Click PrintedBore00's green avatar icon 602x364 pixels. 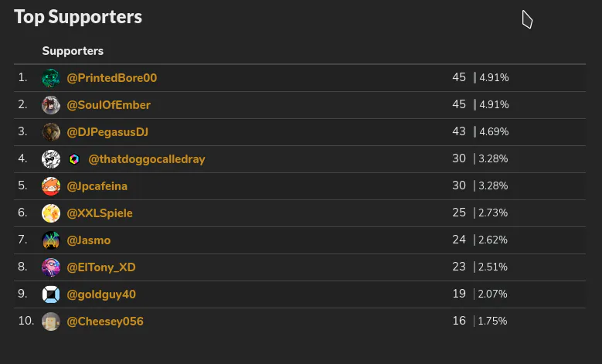pos(51,78)
